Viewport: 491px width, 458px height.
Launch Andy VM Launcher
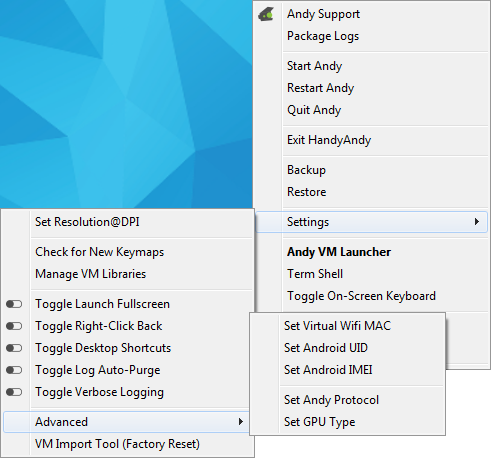(x=339, y=252)
